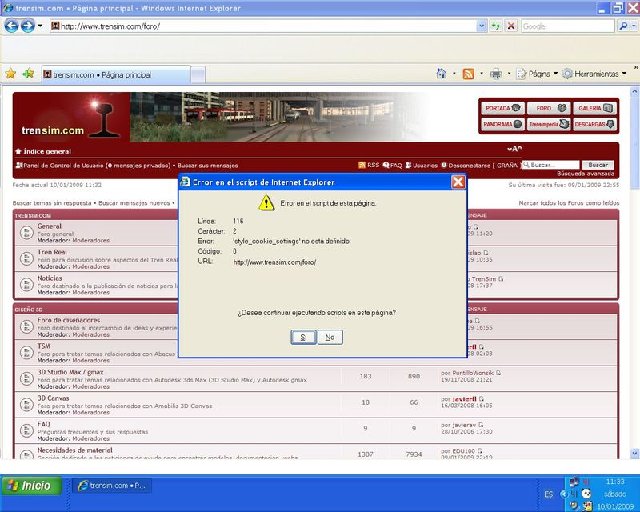Click the Add to Favorites icon
The width and height of the screenshot is (640, 512).
tap(28, 74)
